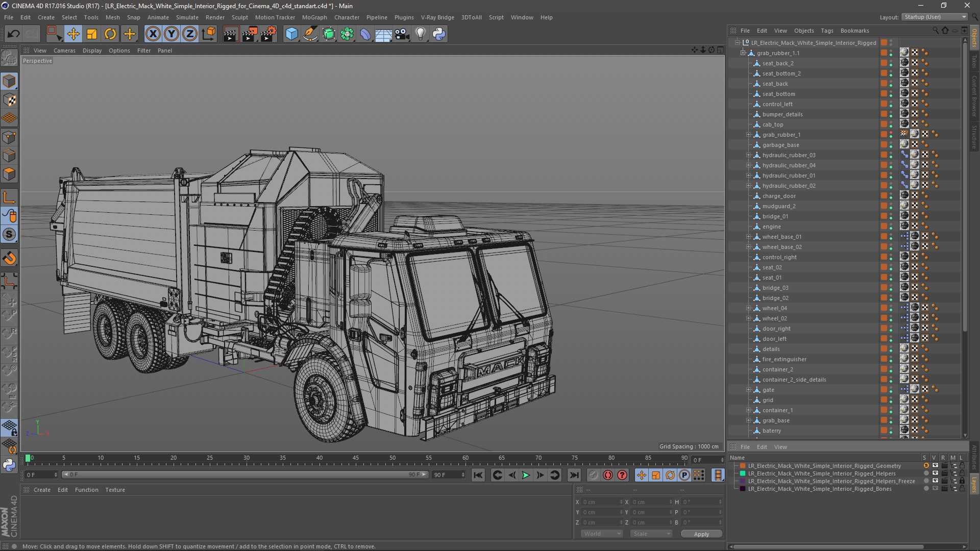Add a Cube primitive object
The height and width of the screenshot is (551, 980).
291,34
